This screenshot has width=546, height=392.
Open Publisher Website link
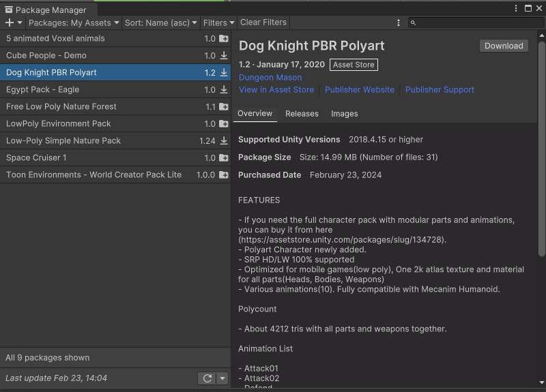(360, 90)
